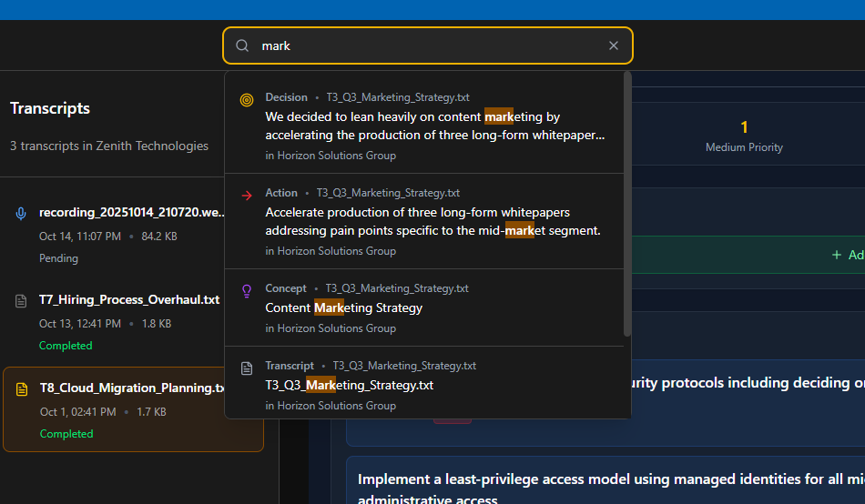Click the search results dropdown scrollbar
This screenshot has width=865, height=504.
627,205
